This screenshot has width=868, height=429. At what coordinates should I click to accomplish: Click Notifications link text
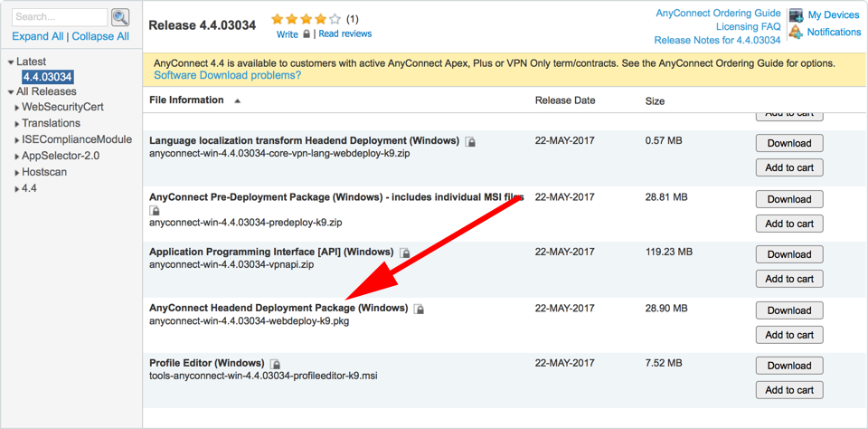pos(835,33)
